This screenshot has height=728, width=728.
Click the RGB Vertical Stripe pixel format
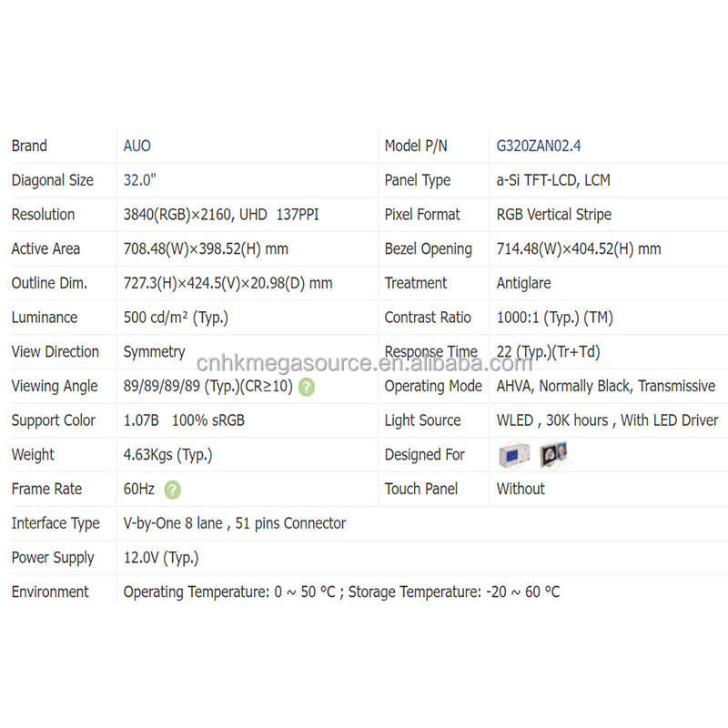point(554,215)
